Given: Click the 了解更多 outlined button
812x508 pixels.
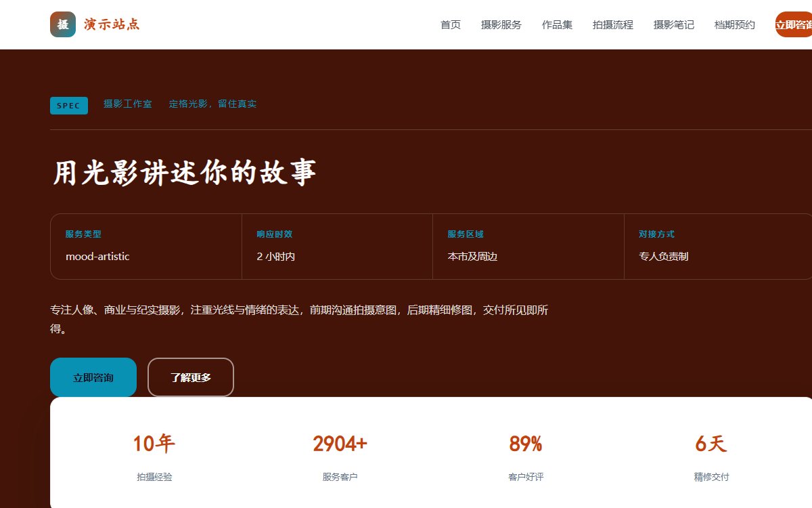Looking at the screenshot, I should pyautogui.click(x=191, y=377).
